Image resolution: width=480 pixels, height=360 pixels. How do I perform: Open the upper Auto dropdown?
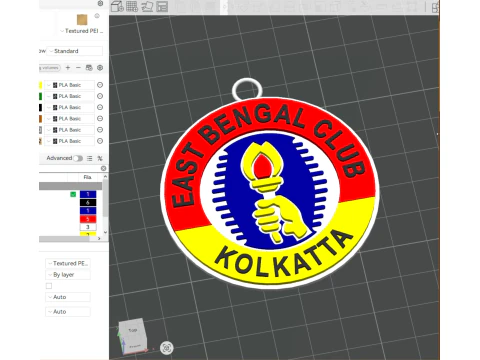pyautogui.click(x=68, y=297)
